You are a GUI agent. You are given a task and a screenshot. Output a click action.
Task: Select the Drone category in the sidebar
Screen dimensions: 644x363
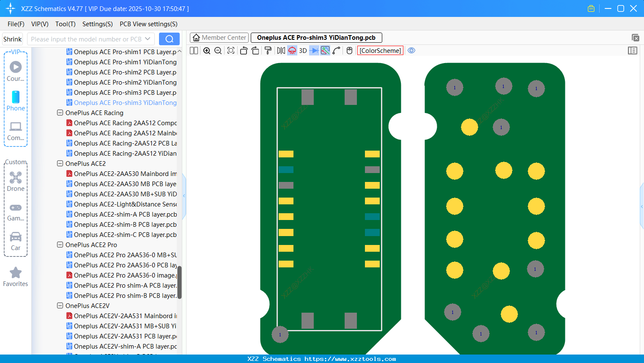(16, 181)
